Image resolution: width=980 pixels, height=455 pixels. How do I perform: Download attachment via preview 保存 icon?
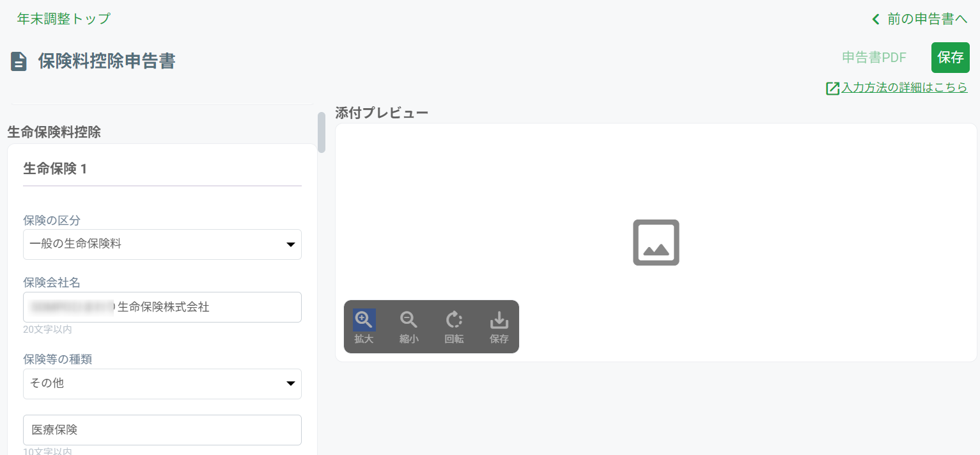pyautogui.click(x=499, y=319)
